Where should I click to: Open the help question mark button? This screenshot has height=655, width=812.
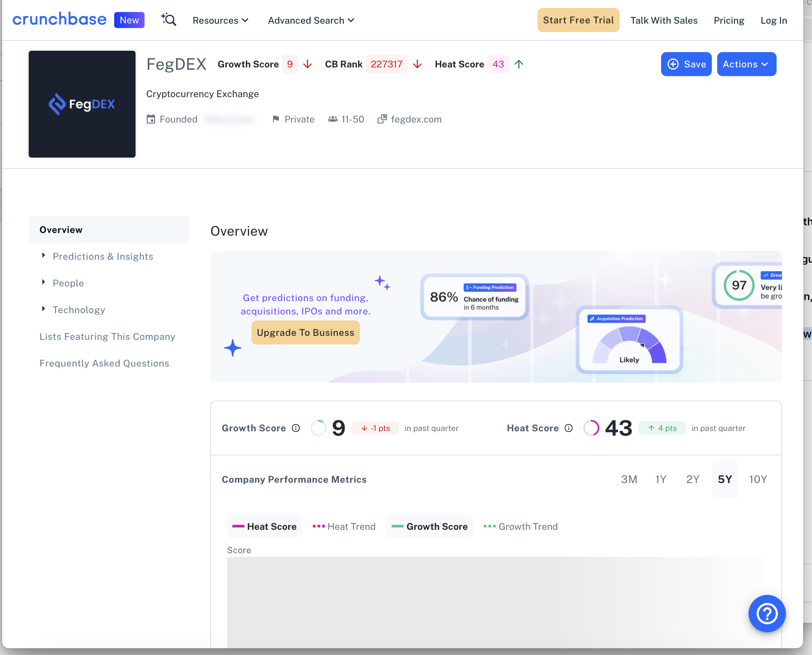click(x=767, y=613)
